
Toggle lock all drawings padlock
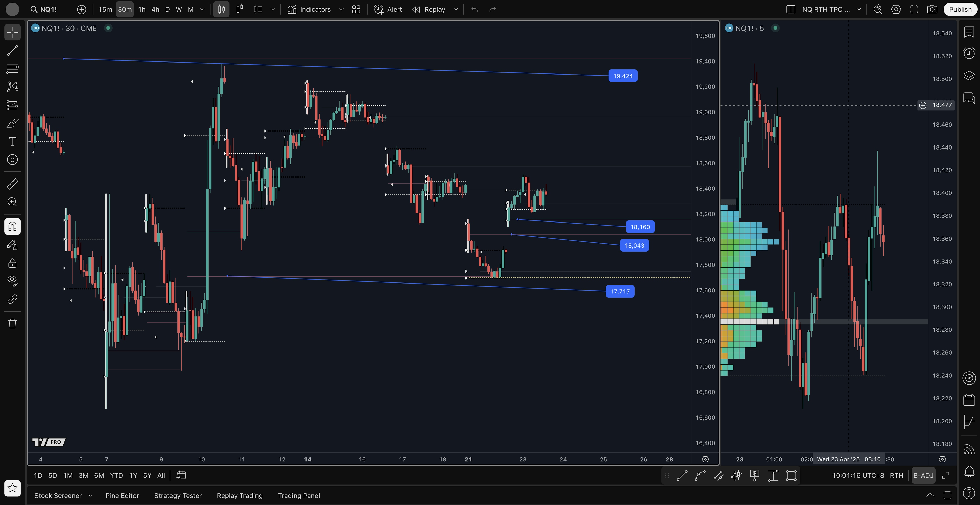pyautogui.click(x=12, y=263)
